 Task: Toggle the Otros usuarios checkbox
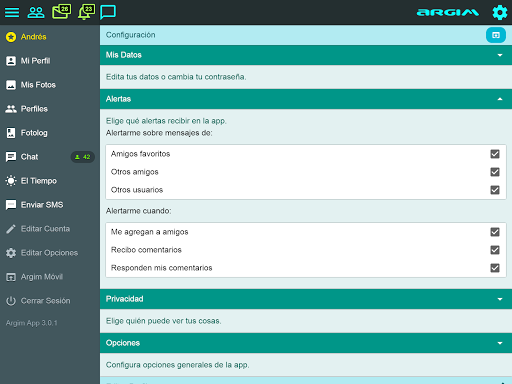[495, 190]
